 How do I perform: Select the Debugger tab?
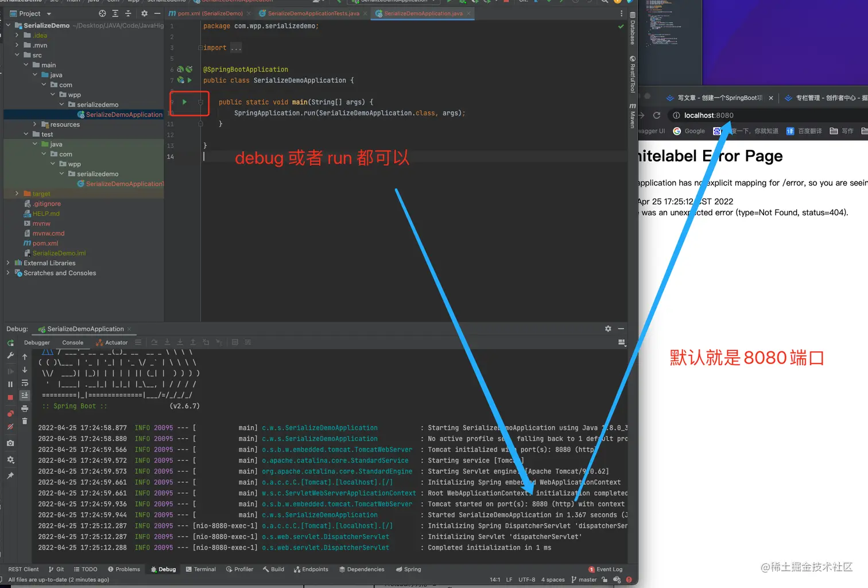37,343
